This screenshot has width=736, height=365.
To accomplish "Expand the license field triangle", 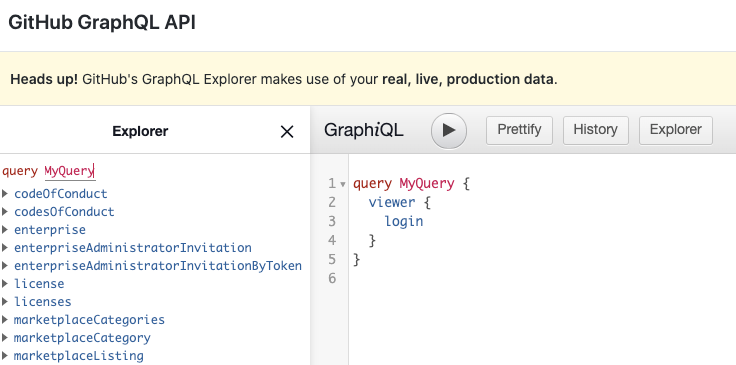I will 5,283.
